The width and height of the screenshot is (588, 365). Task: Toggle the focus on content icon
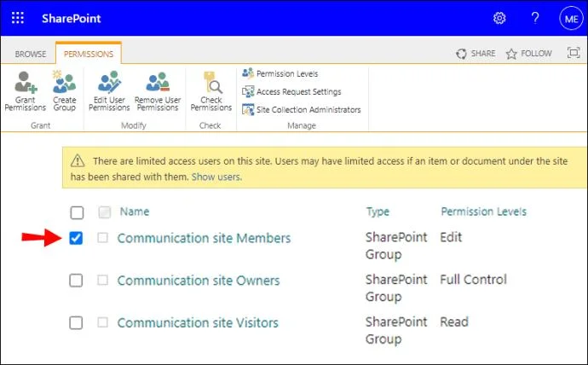[574, 53]
